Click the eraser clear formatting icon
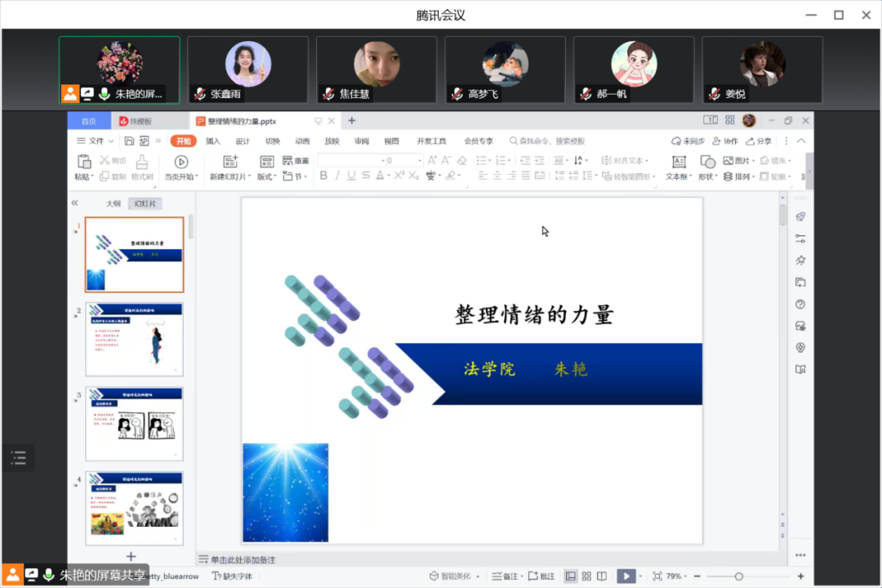 coord(461,160)
